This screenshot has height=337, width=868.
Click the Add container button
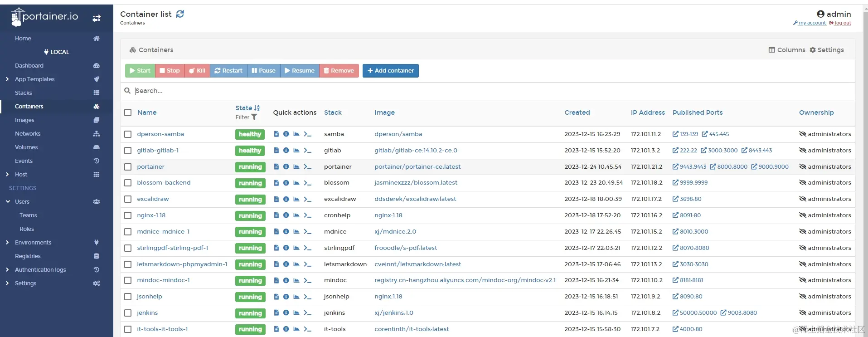pyautogui.click(x=390, y=71)
